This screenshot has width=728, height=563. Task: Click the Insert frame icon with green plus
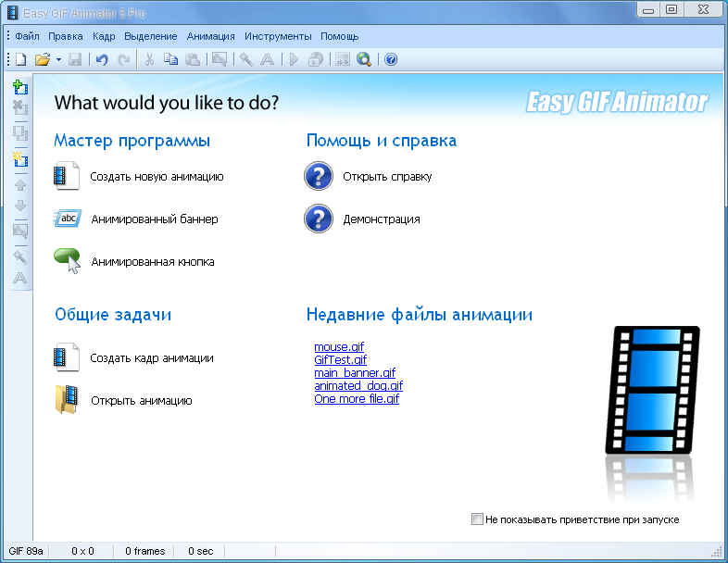(x=20, y=87)
